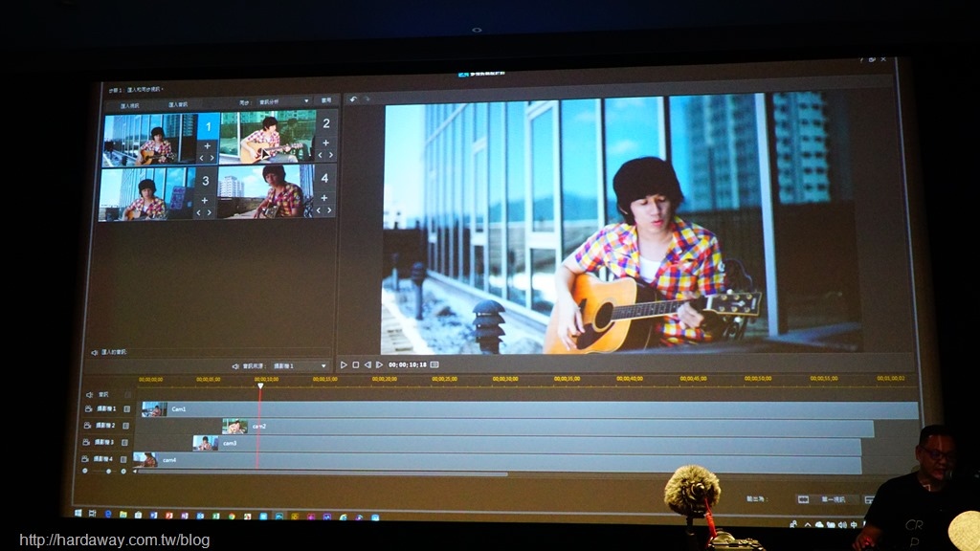Toggle the lock box on 攝影機 3 track

(x=124, y=442)
